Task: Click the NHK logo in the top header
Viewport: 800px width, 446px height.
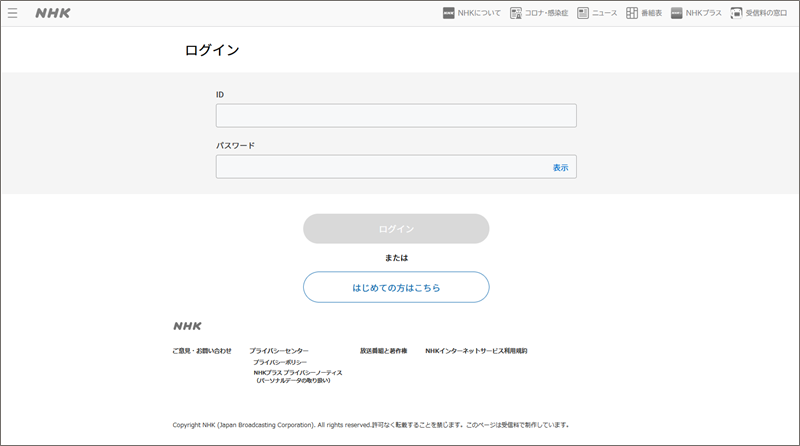Action: [x=52, y=14]
